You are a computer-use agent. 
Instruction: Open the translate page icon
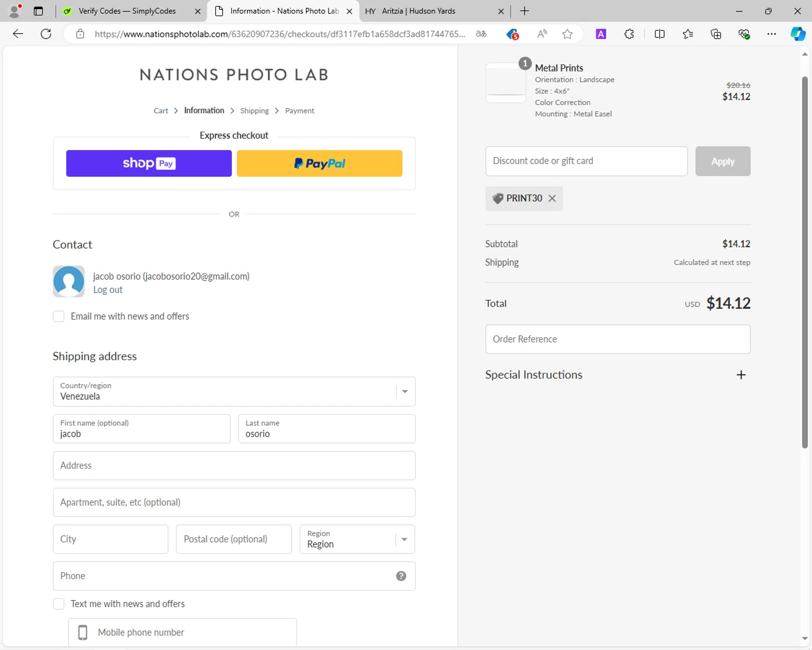pos(481,34)
